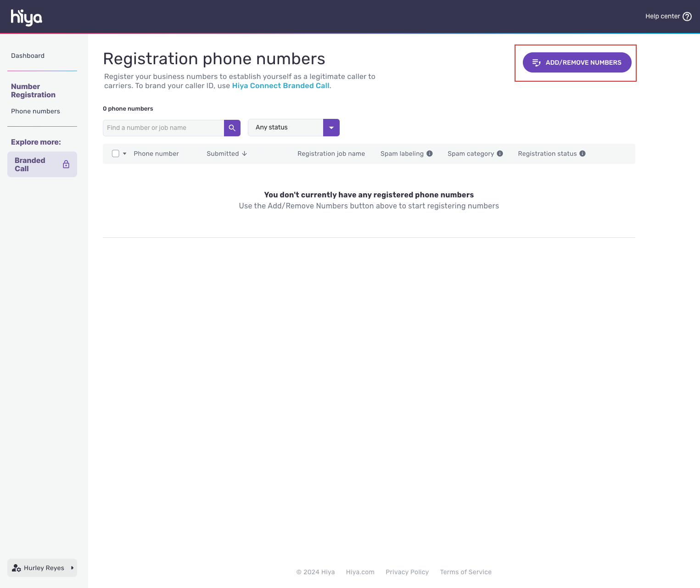Toggle the sort arrow beside Submitted column
Image resolution: width=700 pixels, height=588 pixels.
click(x=244, y=153)
